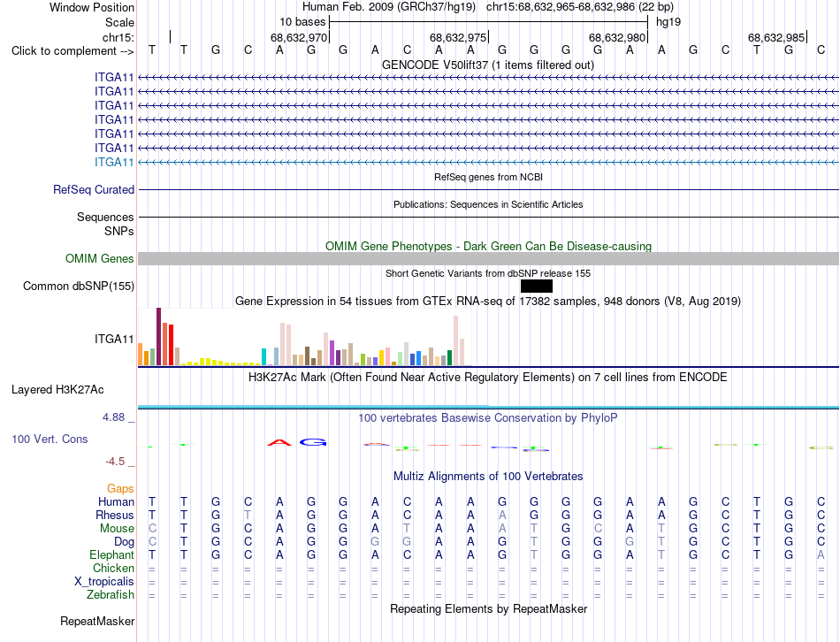Open 'Multiz Alignments of 100 Vertebrates' title
Image resolution: width=840 pixels, height=642 pixels.
tap(488, 477)
